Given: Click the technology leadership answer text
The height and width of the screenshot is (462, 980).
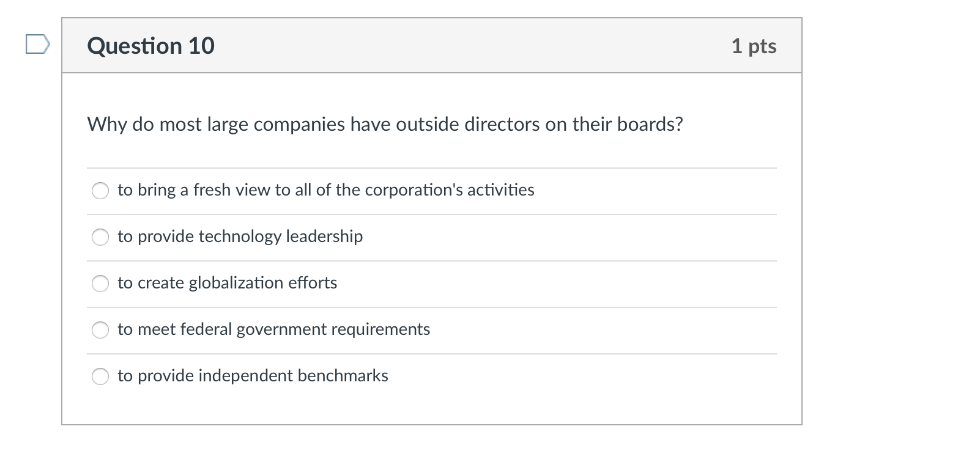Looking at the screenshot, I should pyautogui.click(x=240, y=237).
